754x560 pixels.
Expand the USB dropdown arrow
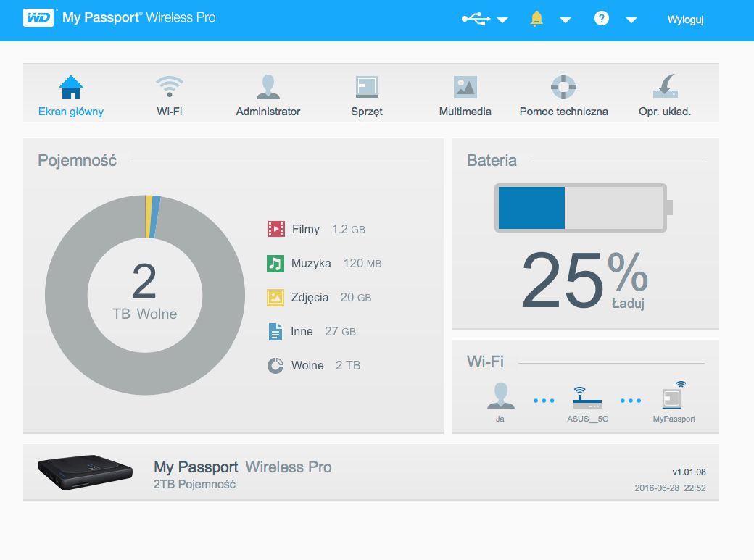coord(502,20)
